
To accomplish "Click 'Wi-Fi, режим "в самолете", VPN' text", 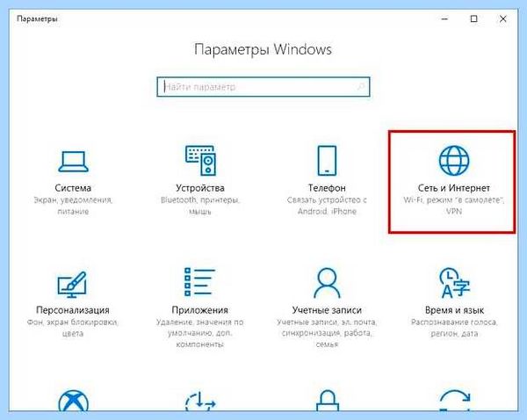I will click(x=454, y=206).
